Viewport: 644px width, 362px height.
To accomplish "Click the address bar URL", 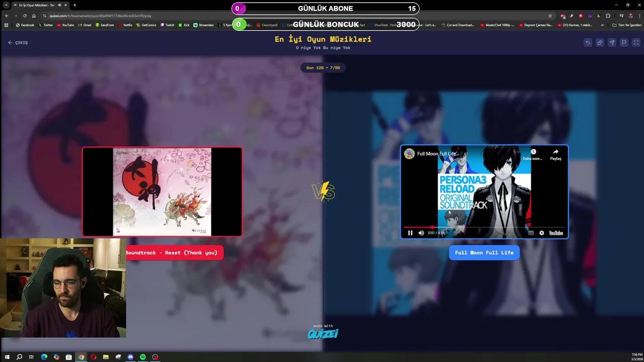I will click(x=101, y=16).
